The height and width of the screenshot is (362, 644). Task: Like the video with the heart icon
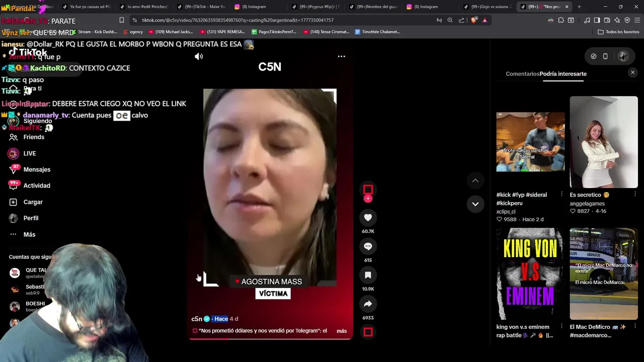(368, 217)
